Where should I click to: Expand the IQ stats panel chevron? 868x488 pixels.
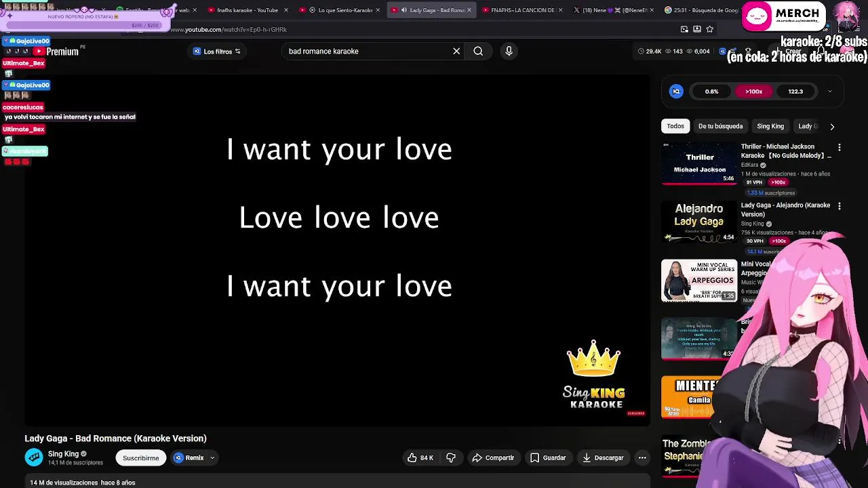tap(829, 91)
